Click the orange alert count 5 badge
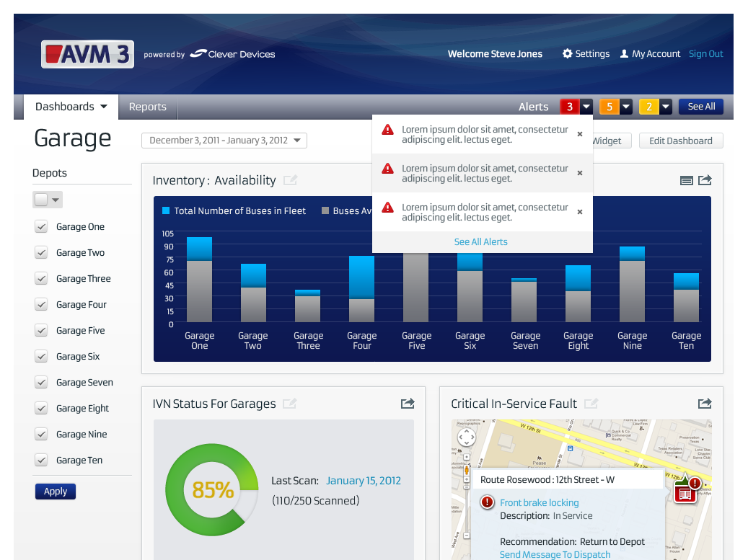 click(610, 107)
